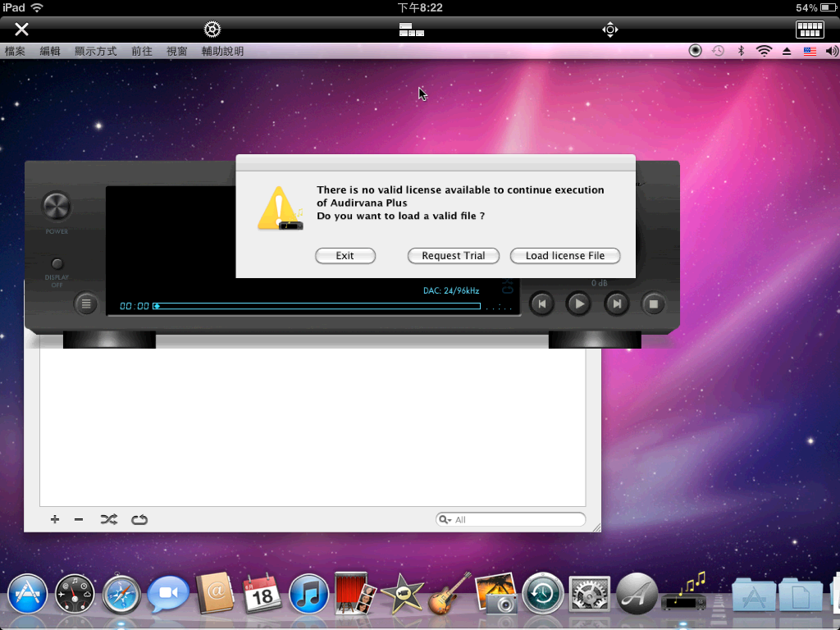Open Dashboard from the Dock
This screenshot has width=840, height=630.
click(x=75, y=594)
